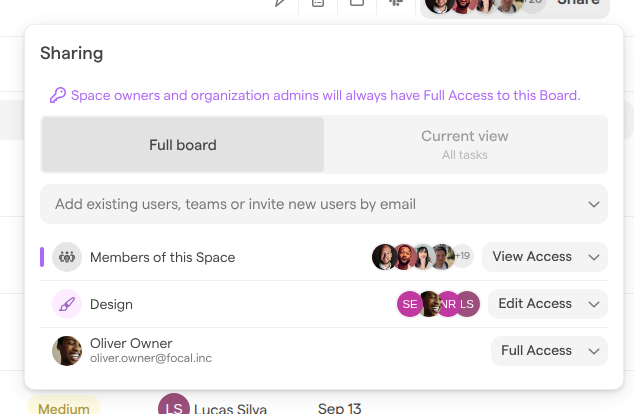This screenshot has width=634, height=414.
Task: Click the key icon in the access notice
Action: tap(58, 95)
